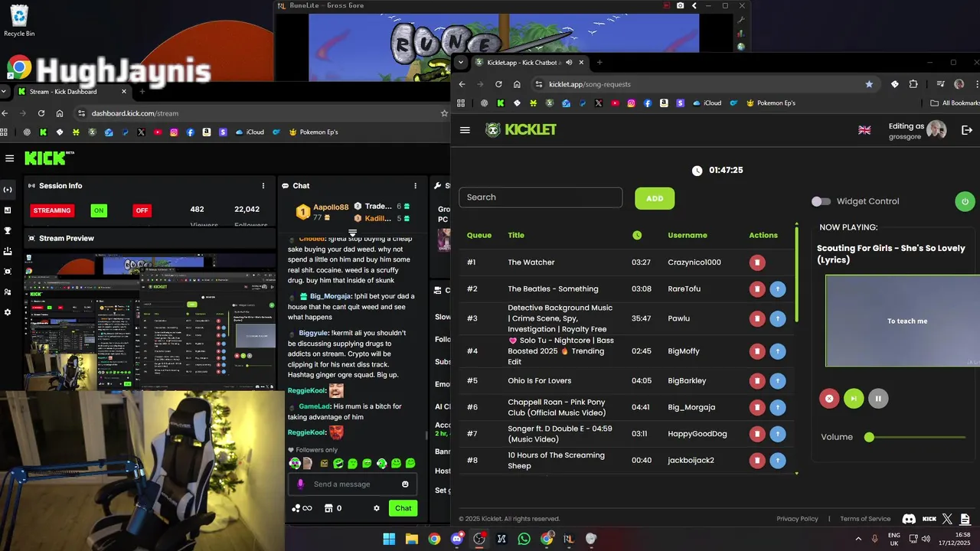Move Chappell Roan Pink Pony Club up

click(777, 408)
